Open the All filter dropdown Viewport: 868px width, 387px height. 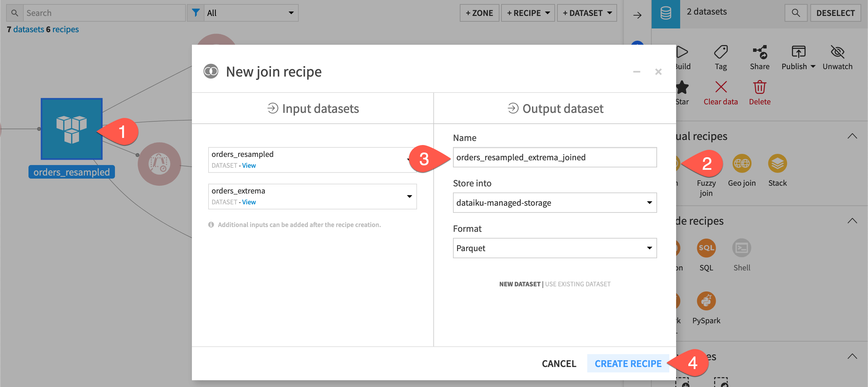click(251, 13)
